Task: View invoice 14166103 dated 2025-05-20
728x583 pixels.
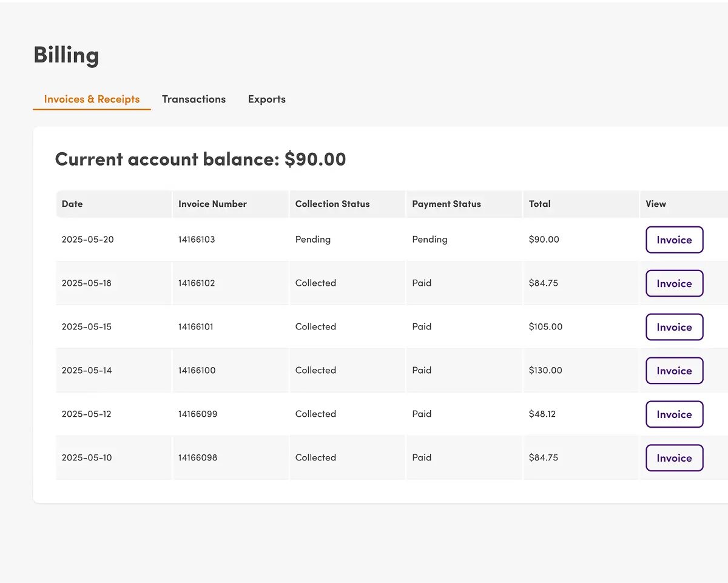Action: [674, 240]
